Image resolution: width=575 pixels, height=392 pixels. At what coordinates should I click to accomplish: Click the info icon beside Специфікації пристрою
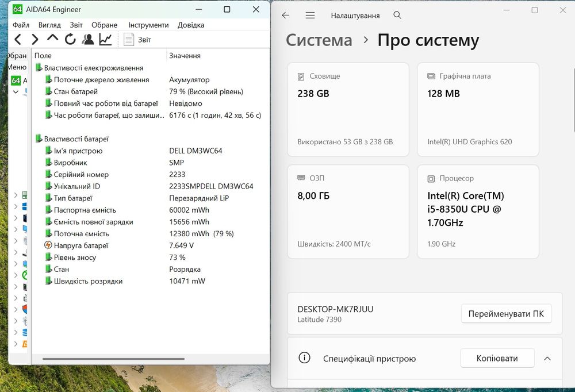(x=304, y=358)
